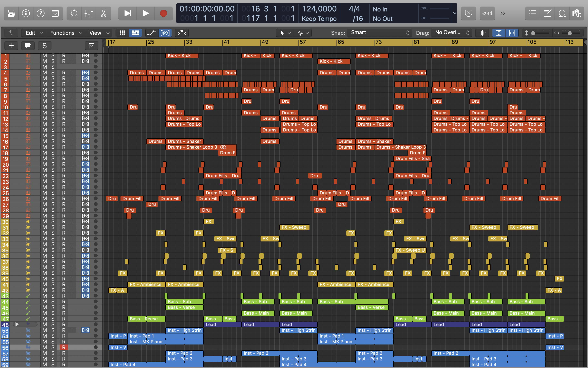Disable record on track 56

pyautogui.click(x=64, y=347)
